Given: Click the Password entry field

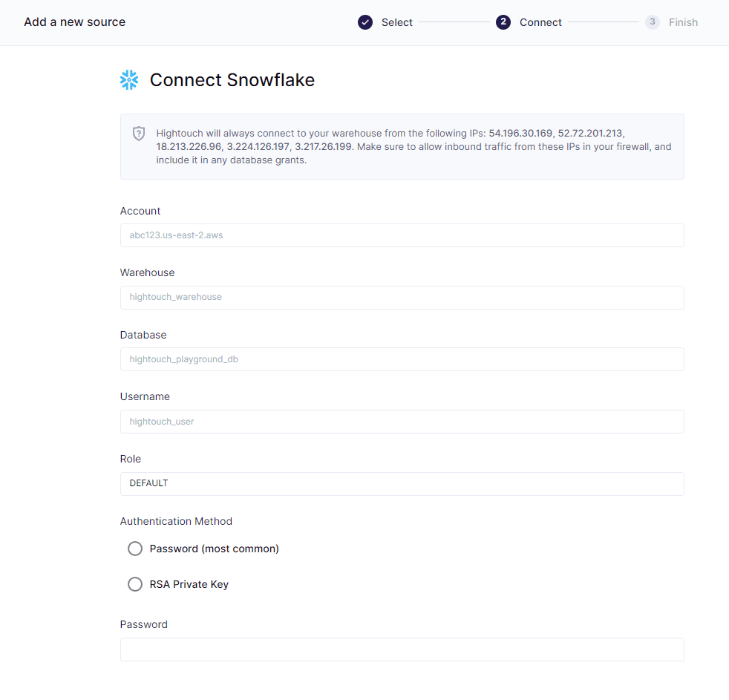Looking at the screenshot, I should click(402, 650).
